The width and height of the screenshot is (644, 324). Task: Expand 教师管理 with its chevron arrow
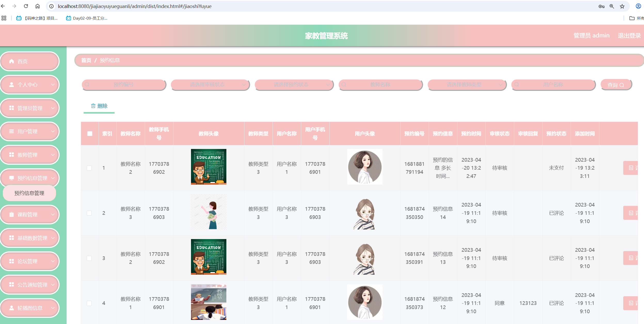(x=53, y=155)
